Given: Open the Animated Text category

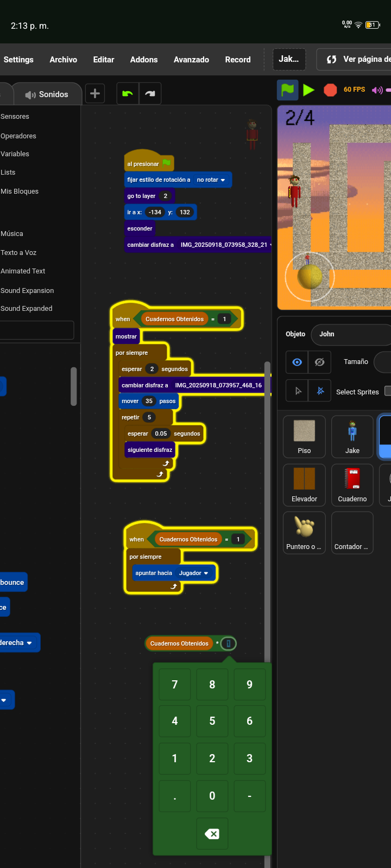Looking at the screenshot, I should [x=23, y=271].
